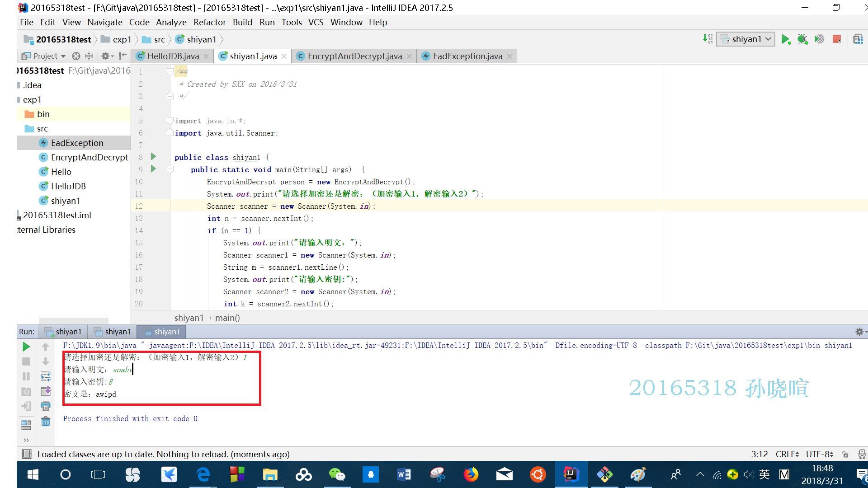Open the Project Structure icon
This screenshot has height=488, width=868.
click(858, 39)
